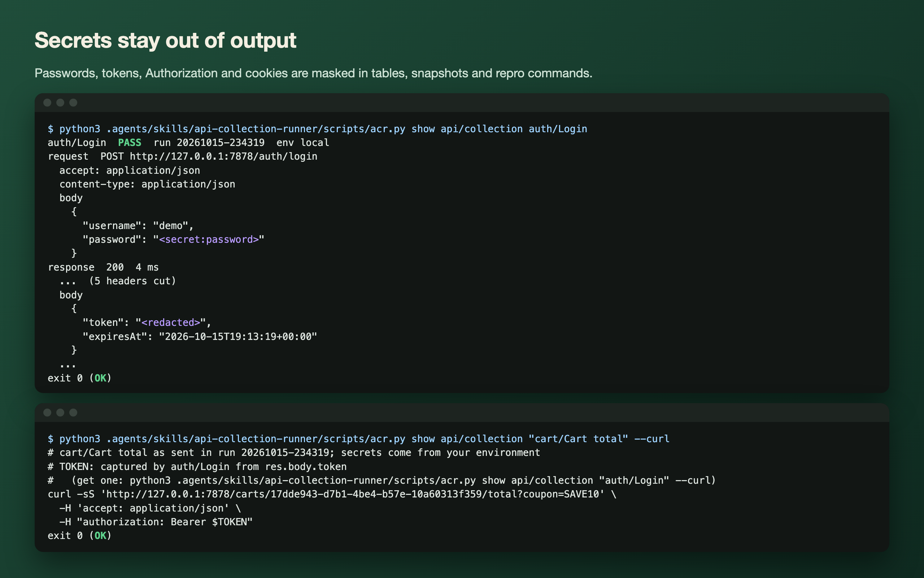Click the "authorization: Bearer $TOKEN" header line
The width and height of the screenshot is (924, 578).
pyautogui.click(x=156, y=522)
